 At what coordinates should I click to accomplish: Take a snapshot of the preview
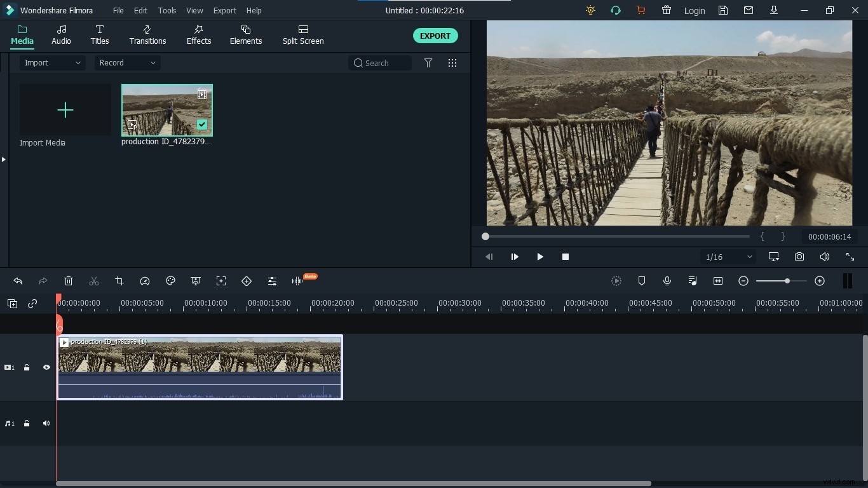click(799, 257)
